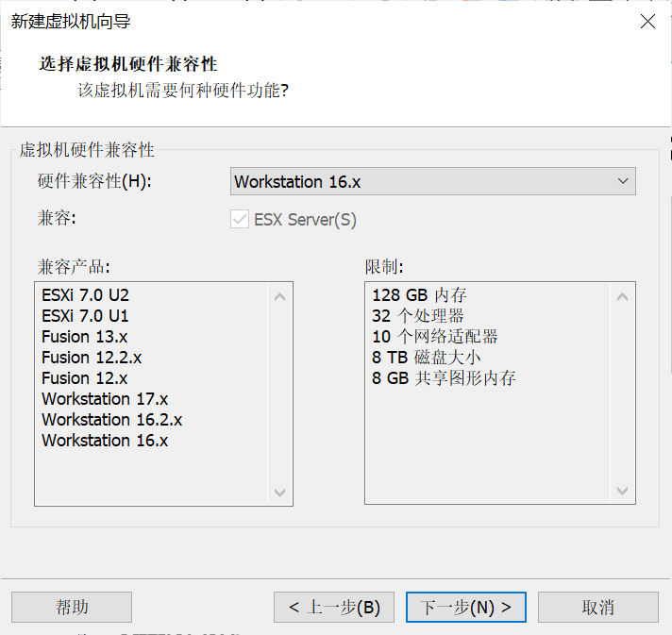672x635 pixels.
Task: Click the 8 TB 磁盘大小 limit entry
Action: 427,358
